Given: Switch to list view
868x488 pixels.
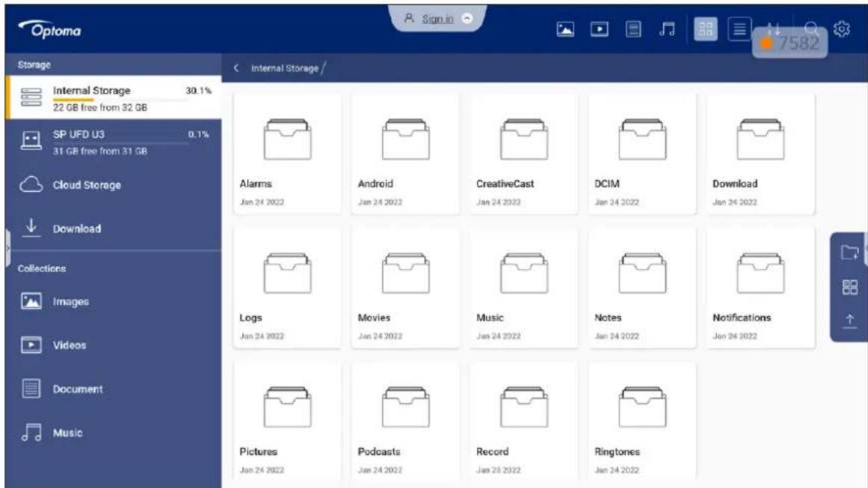Looking at the screenshot, I should pos(740,28).
